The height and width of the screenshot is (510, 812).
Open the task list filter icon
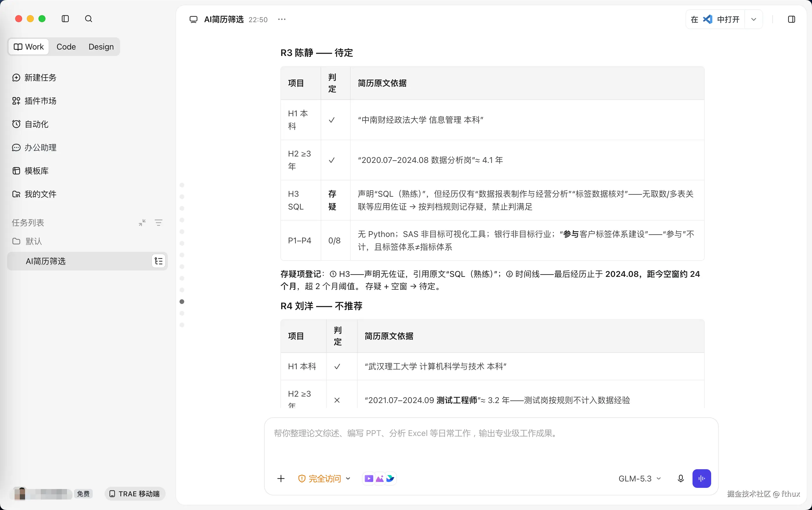[x=159, y=222]
